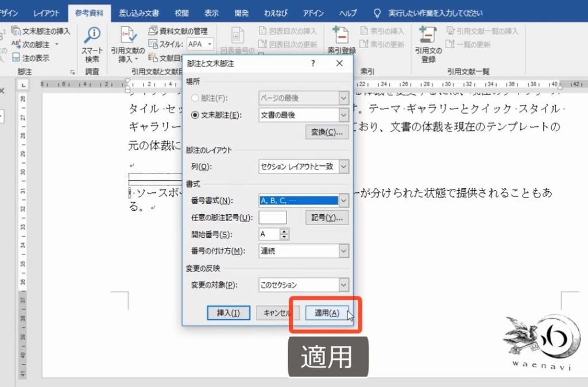Switch to the References (参考資料) tab
Image resolution: width=588 pixels, height=387 pixels.
coord(89,13)
